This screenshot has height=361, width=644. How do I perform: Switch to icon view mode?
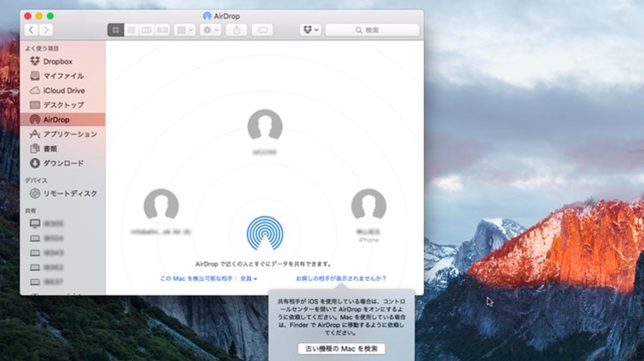coord(115,30)
